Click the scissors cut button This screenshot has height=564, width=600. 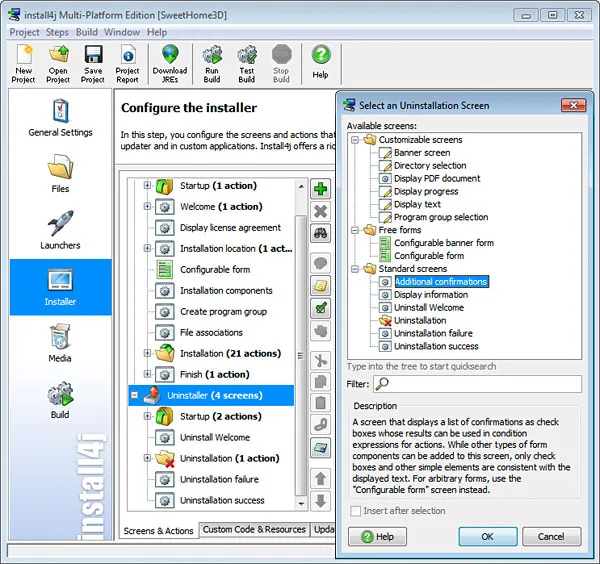(321, 360)
